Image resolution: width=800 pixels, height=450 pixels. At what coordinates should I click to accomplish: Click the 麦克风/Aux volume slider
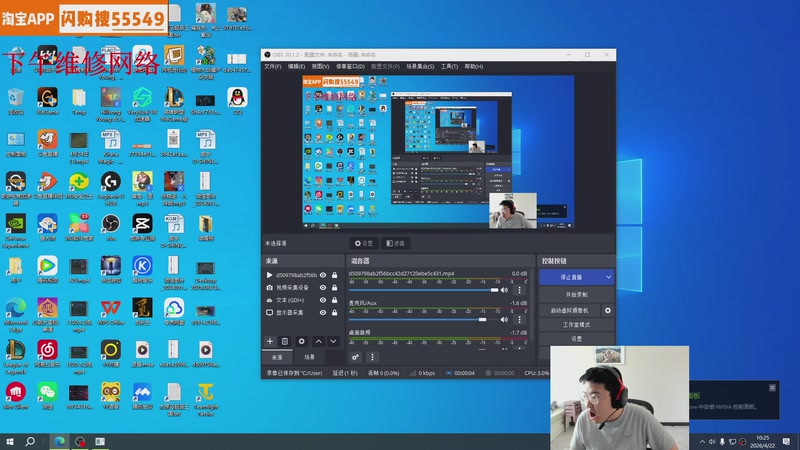coord(423,319)
